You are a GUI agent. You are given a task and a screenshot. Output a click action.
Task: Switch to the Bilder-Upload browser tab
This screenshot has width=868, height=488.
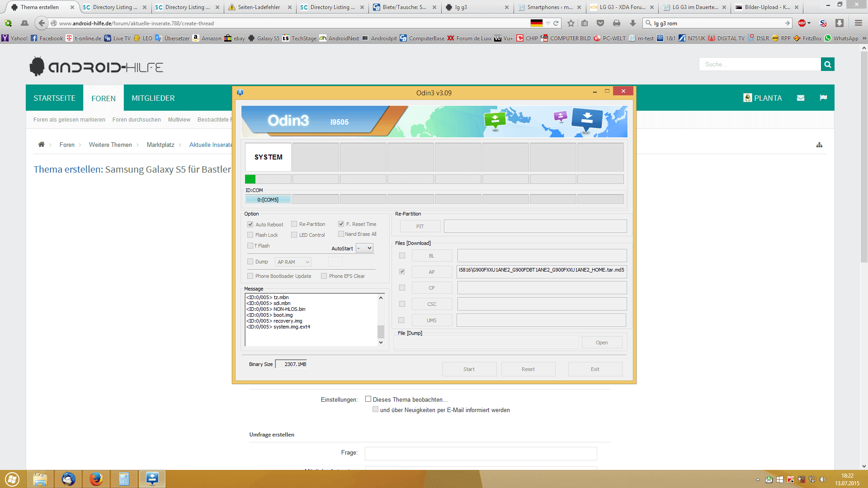767,7
